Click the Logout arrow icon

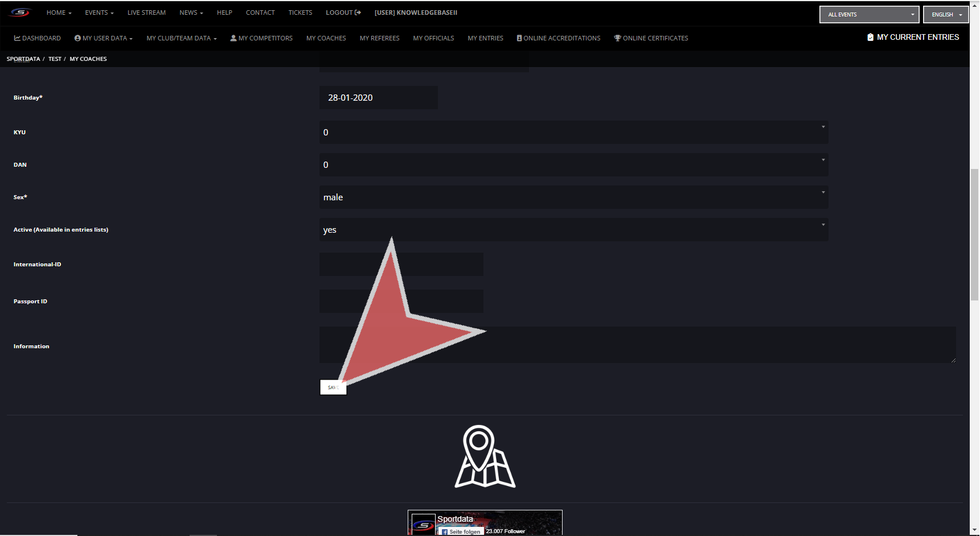pos(358,13)
